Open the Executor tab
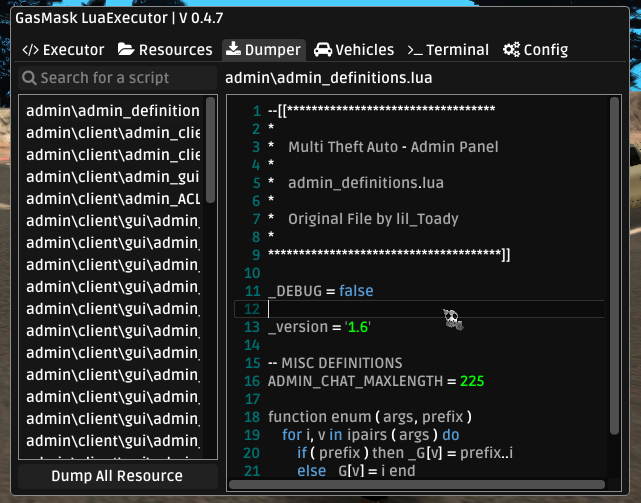The height and width of the screenshot is (503, 641). point(63,50)
